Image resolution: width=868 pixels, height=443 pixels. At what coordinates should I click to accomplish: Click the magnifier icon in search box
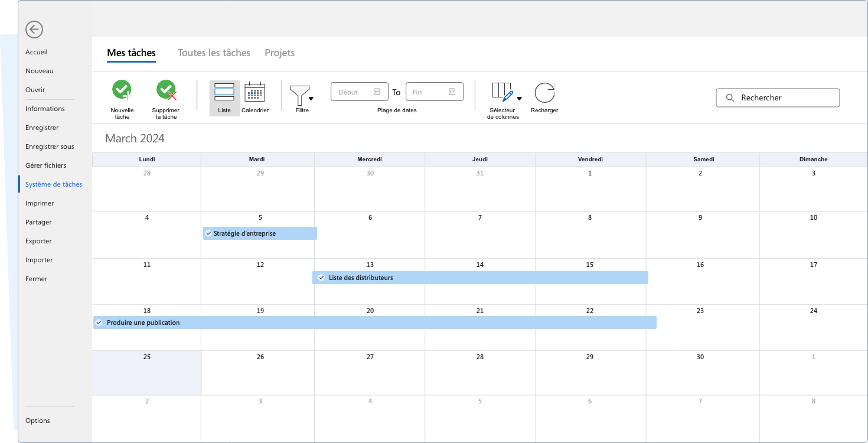point(730,97)
